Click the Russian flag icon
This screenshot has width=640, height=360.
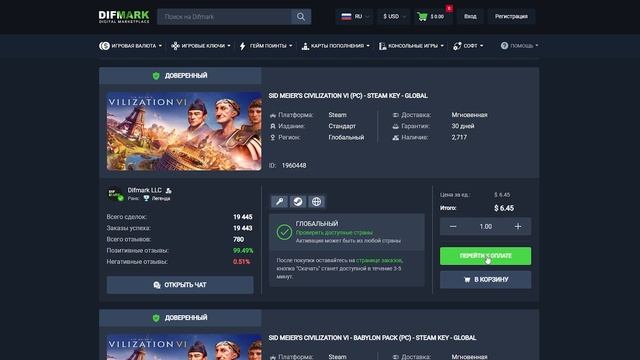pyautogui.click(x=346, y=17)
